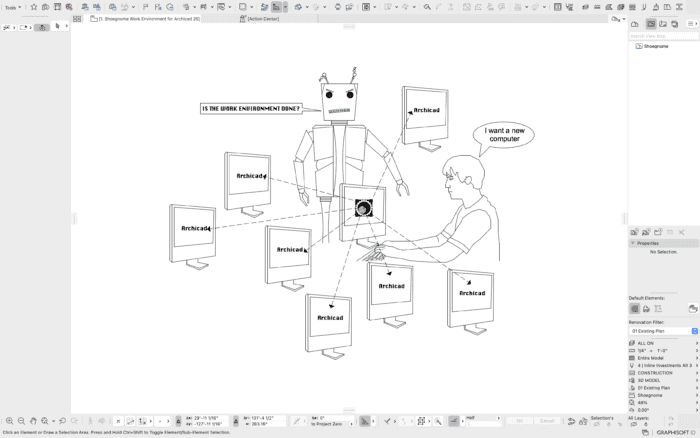Select the Arrow tool in toolbox

click(57, 26)
